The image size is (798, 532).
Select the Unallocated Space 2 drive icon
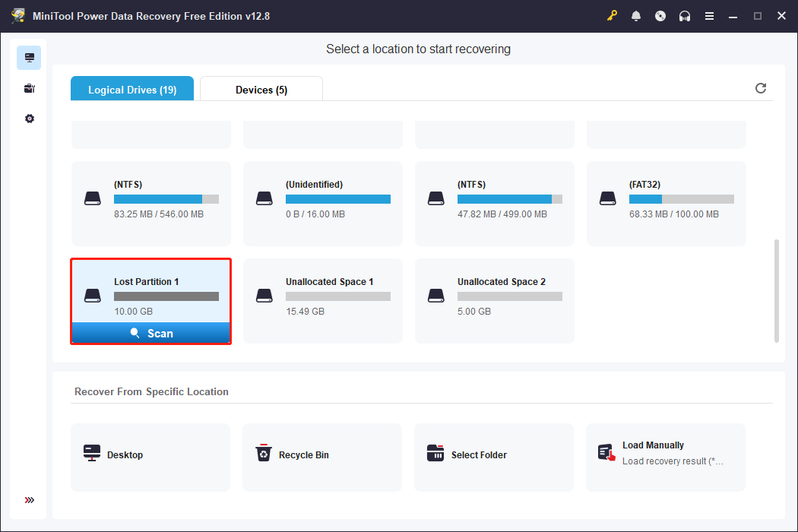click(435, 296)
